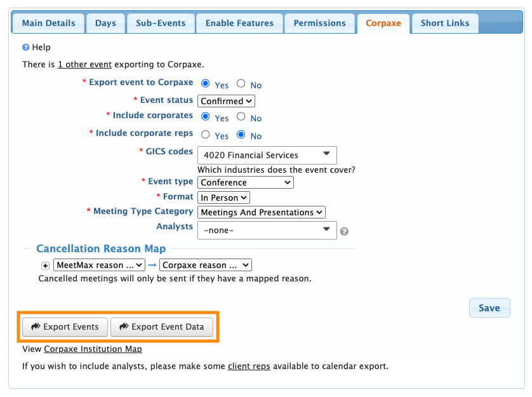
Task: Set Include corporate reps to Yes
Action: [x=205, y=135]
